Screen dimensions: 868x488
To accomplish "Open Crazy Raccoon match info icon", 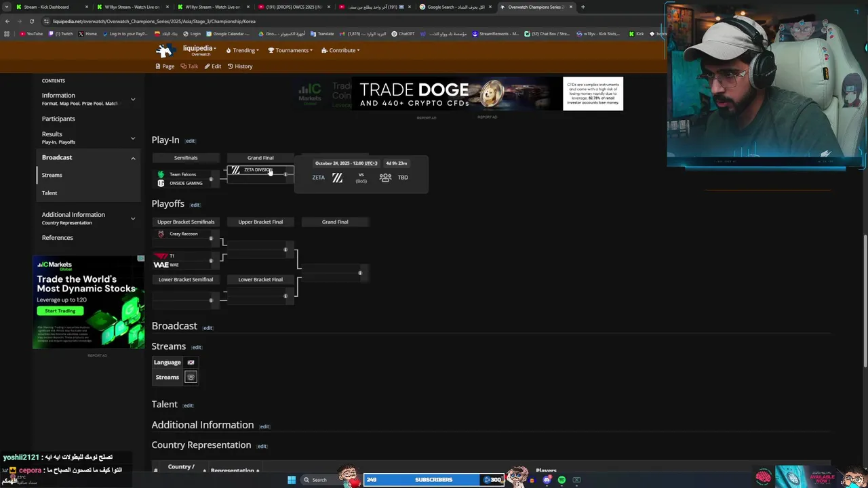I will [211, 239].
